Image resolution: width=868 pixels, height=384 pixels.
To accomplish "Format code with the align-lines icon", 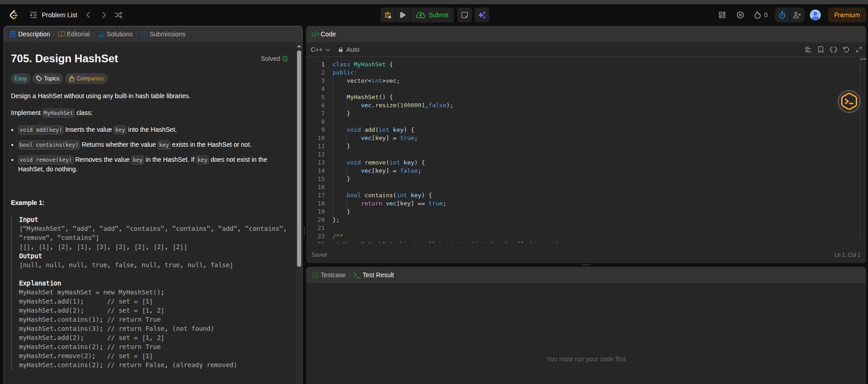I will click(808, 50).
